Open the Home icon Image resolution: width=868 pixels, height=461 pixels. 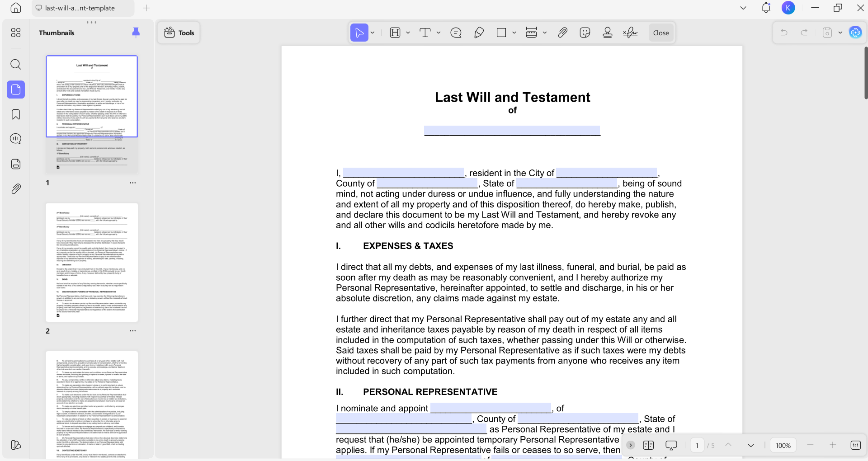tap(16, 8)
